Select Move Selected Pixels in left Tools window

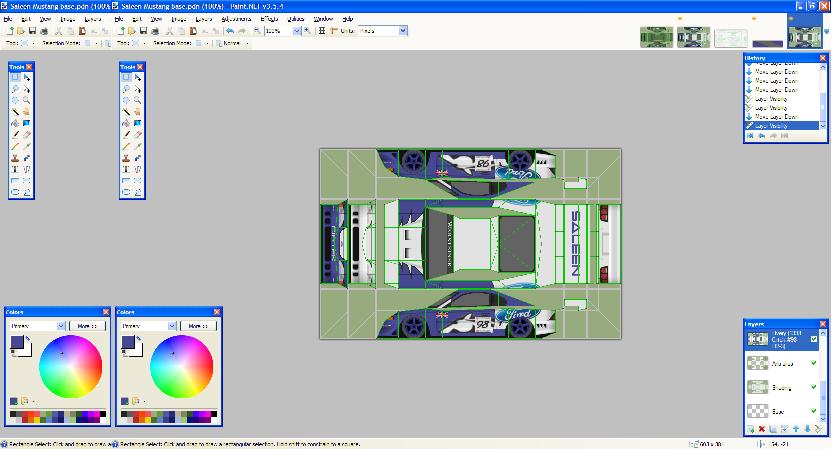[x=27, y=77]
